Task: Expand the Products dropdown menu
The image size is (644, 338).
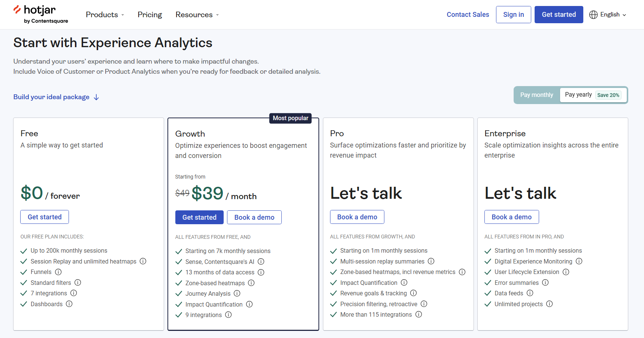Action: (105, 15)
